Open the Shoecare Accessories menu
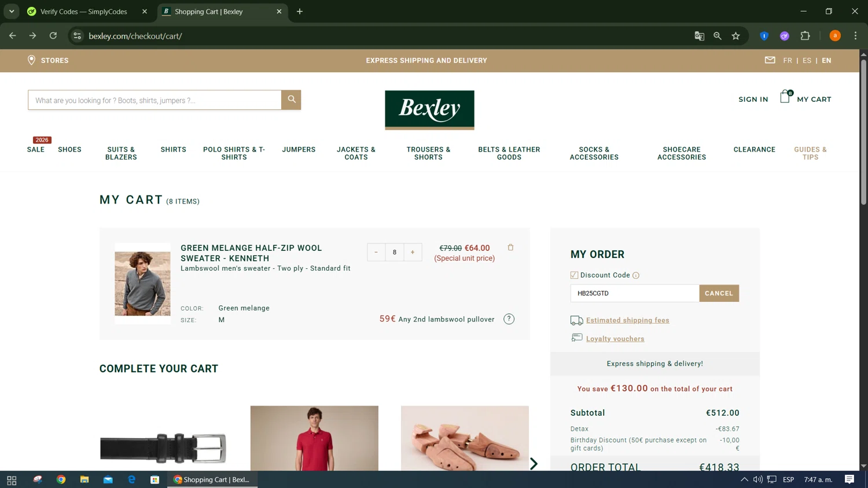The image size is (868, 488). click(x=682, y=153)
